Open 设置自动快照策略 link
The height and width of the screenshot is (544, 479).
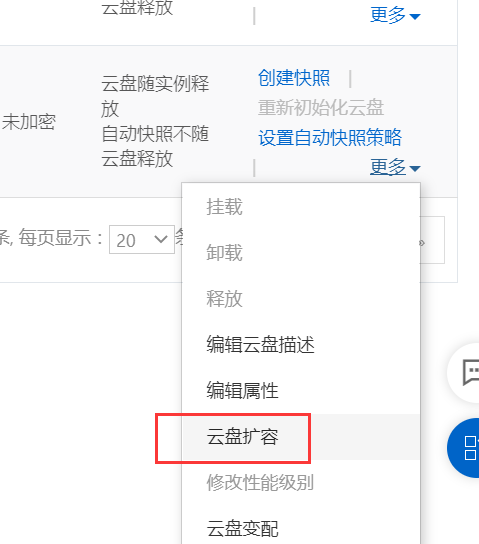330,138
